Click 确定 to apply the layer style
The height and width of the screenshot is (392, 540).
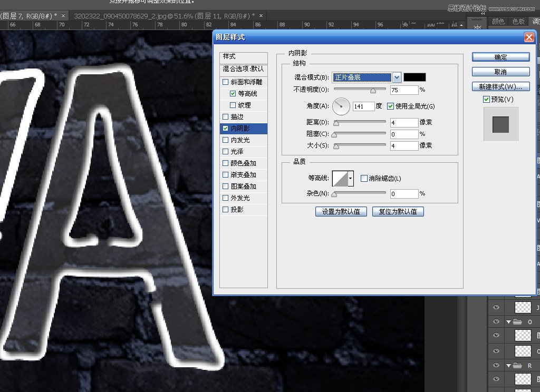(500, 57)
